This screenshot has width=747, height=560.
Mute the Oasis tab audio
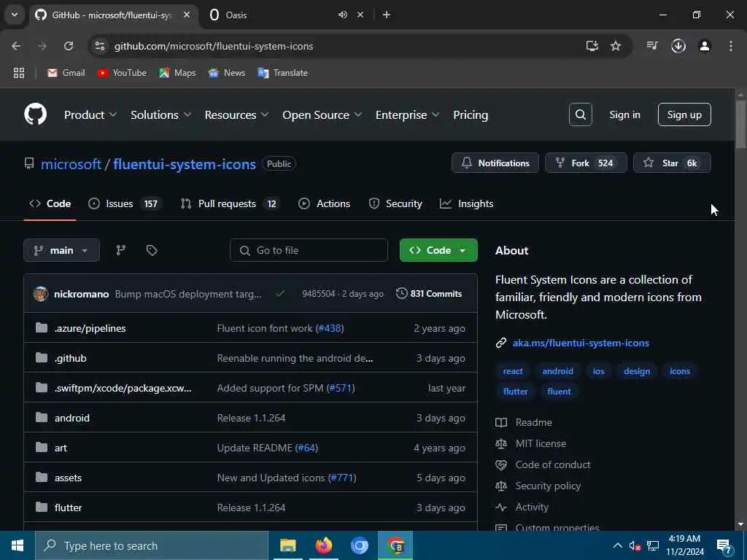click(x=343, y=15)
